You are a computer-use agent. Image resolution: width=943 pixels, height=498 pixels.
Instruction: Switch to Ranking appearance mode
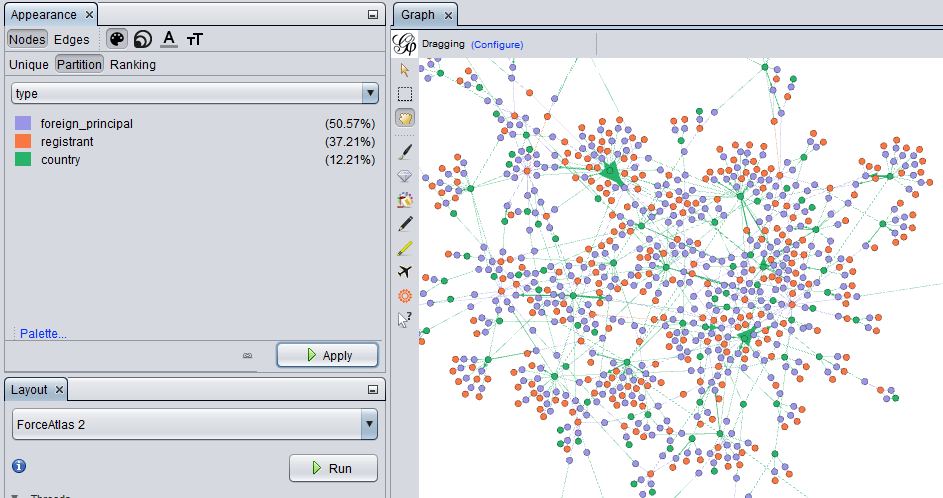133,65
